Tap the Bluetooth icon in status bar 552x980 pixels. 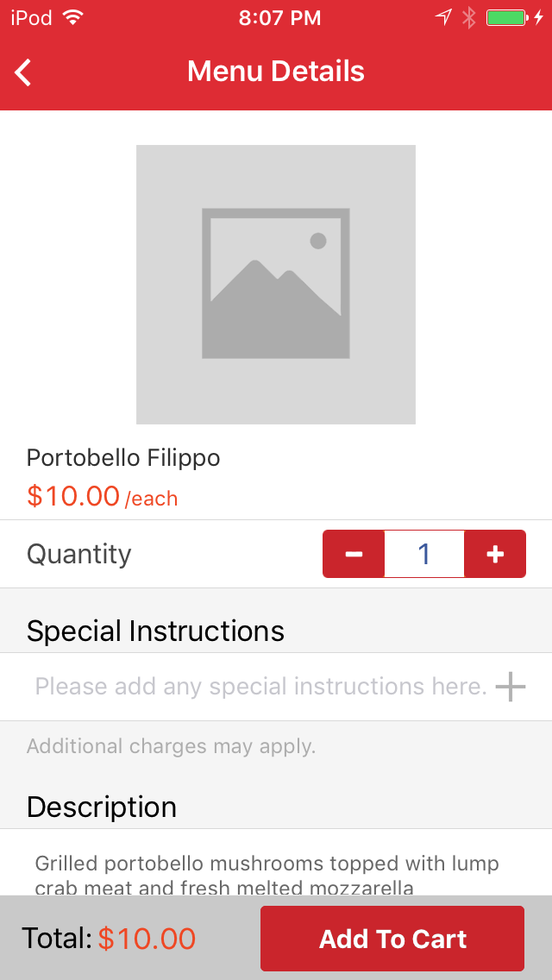coord(469,17)
